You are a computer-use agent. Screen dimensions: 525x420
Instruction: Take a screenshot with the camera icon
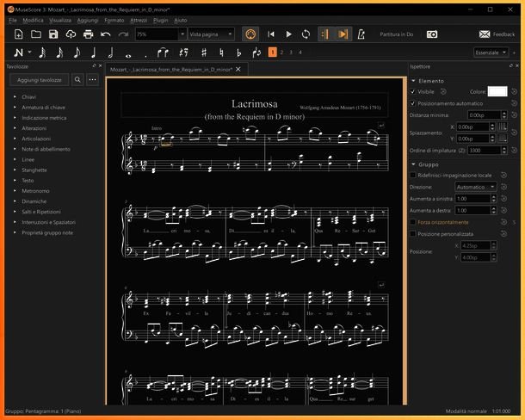[432, 34]
